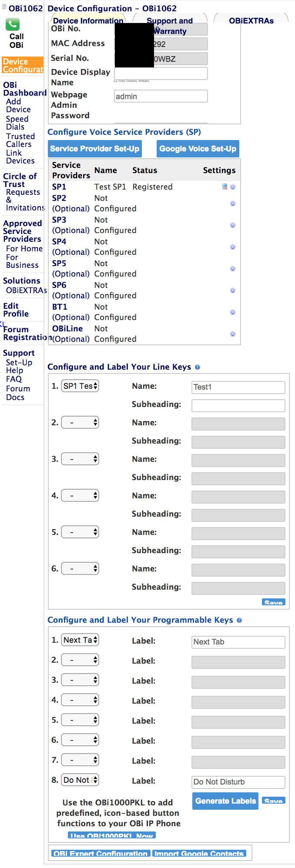Image resolution: width=295 pixels, height=868 pixels.
Task: Expand line key 3 dropdown
Action: (x=80, y=459)
